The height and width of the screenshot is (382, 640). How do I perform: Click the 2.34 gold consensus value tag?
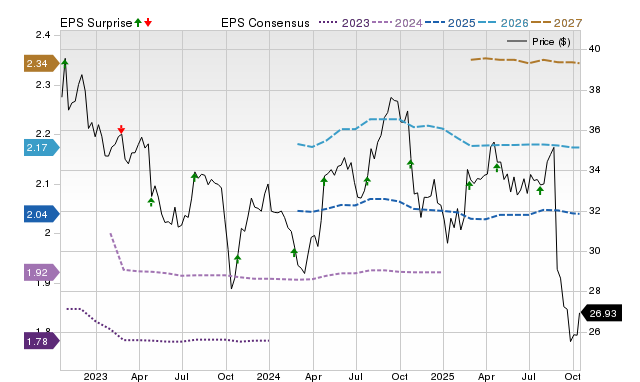pyautogui.click(x=41, y=64)
